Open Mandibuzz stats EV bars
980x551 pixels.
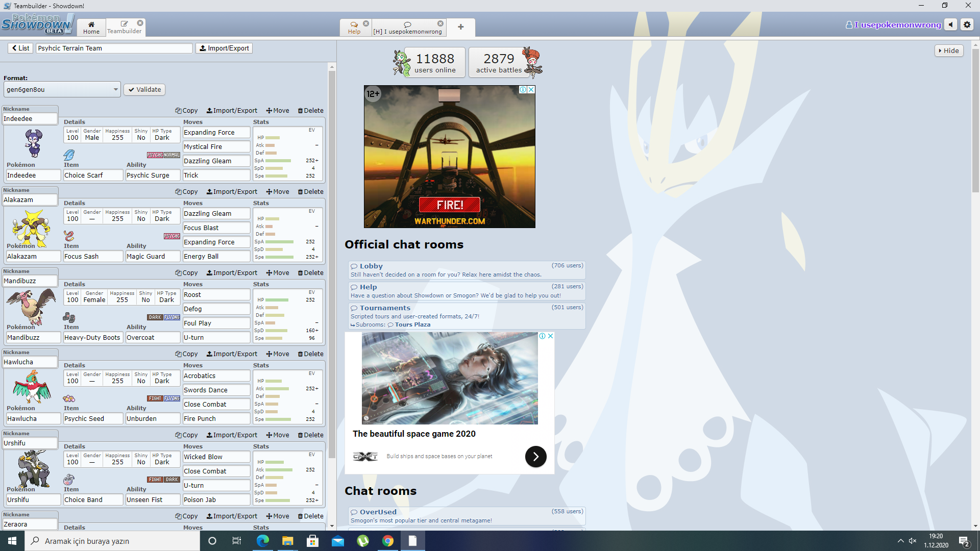[288, 315]
